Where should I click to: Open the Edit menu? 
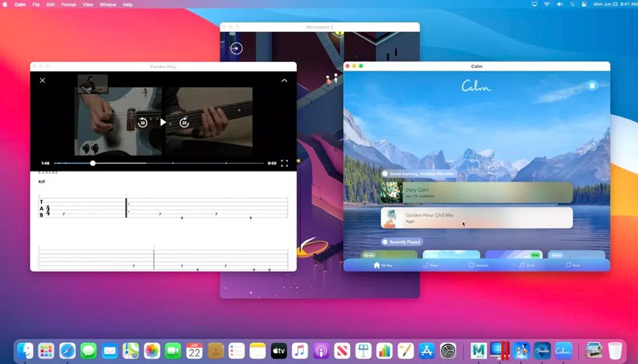pos(50,5)
